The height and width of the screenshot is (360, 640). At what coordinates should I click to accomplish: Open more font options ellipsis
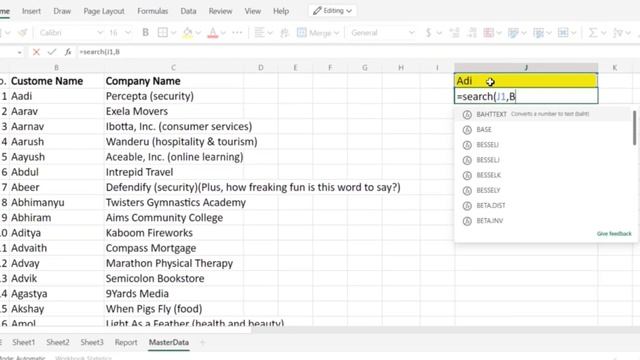coord(237,33)
